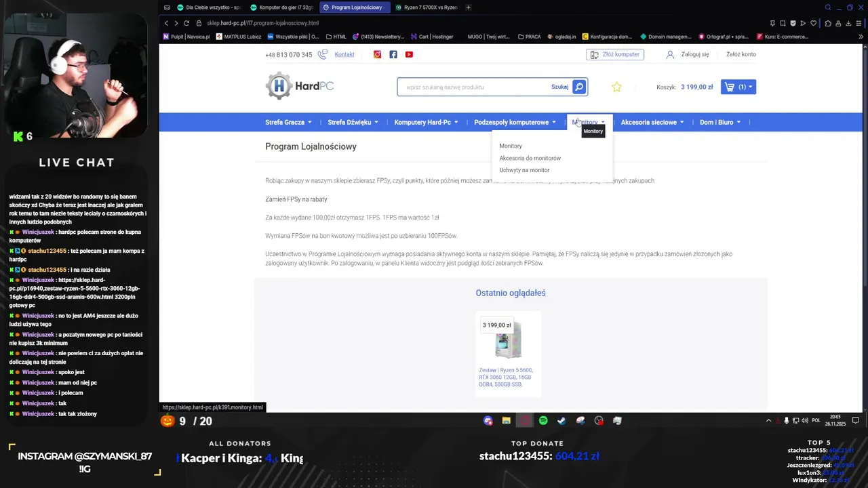Open Spotify from the taskbar
The image size is (868, 488).
pos(543,421)
